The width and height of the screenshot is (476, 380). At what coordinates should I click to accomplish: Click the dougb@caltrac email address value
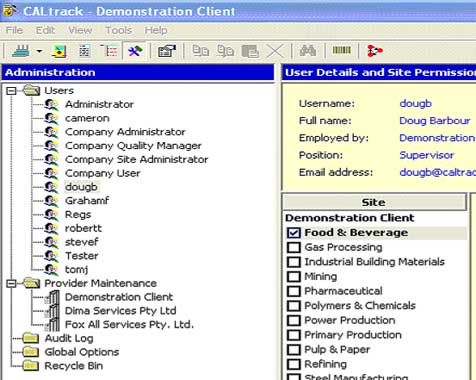437,172
